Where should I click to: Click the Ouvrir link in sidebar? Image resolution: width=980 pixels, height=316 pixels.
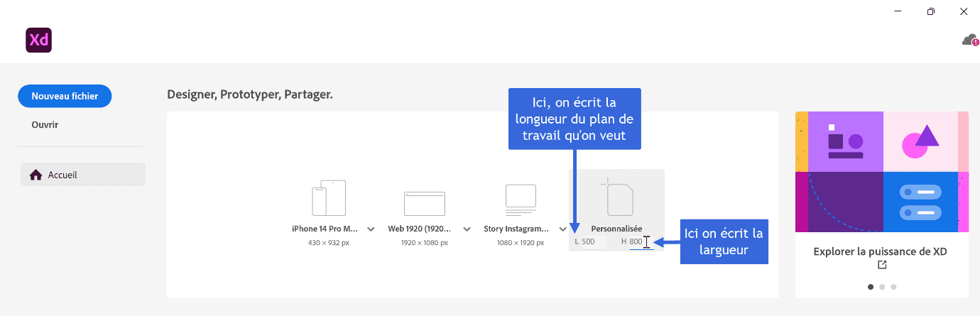point(45,124)
